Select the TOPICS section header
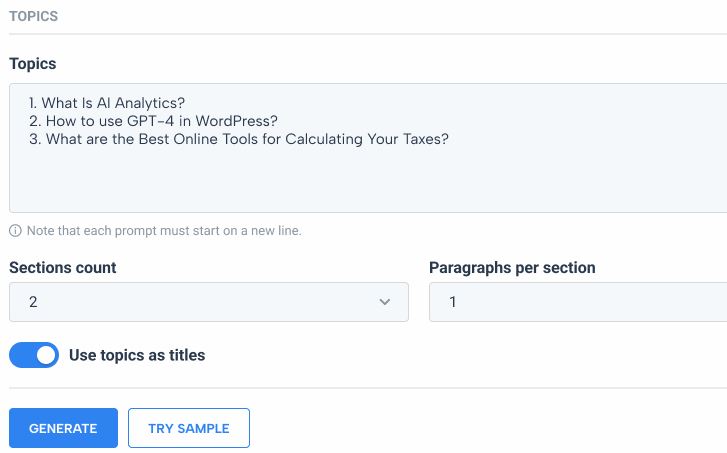The width and height of the screenshot is (727, 453). point(33,16)
